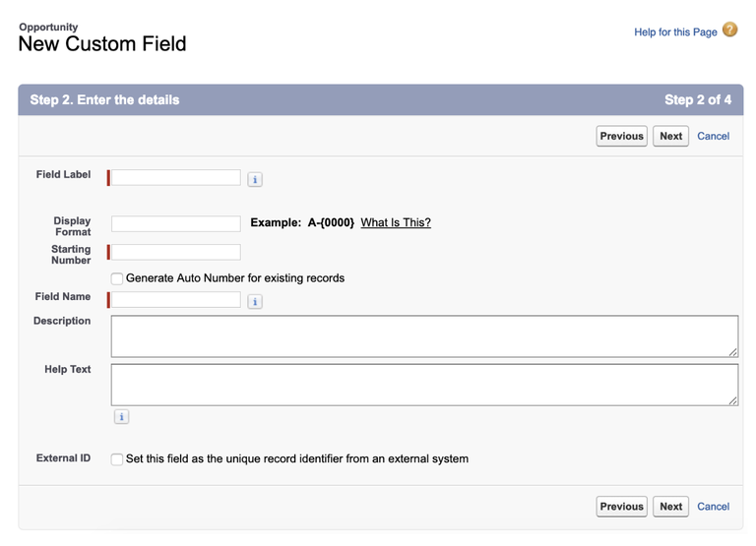Open the What Is This? link
Screen dimensions: 756x546
(x=396, y=222)
